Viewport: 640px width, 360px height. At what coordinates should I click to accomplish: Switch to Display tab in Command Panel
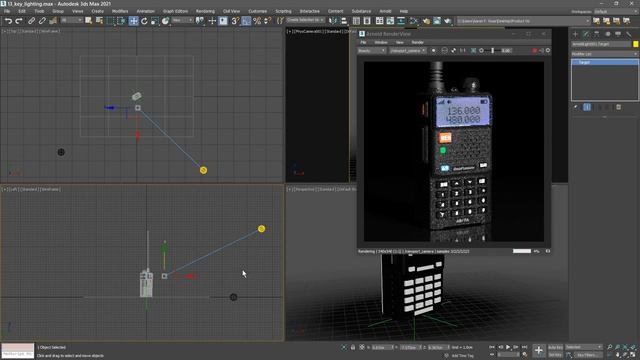coord(618,34)
